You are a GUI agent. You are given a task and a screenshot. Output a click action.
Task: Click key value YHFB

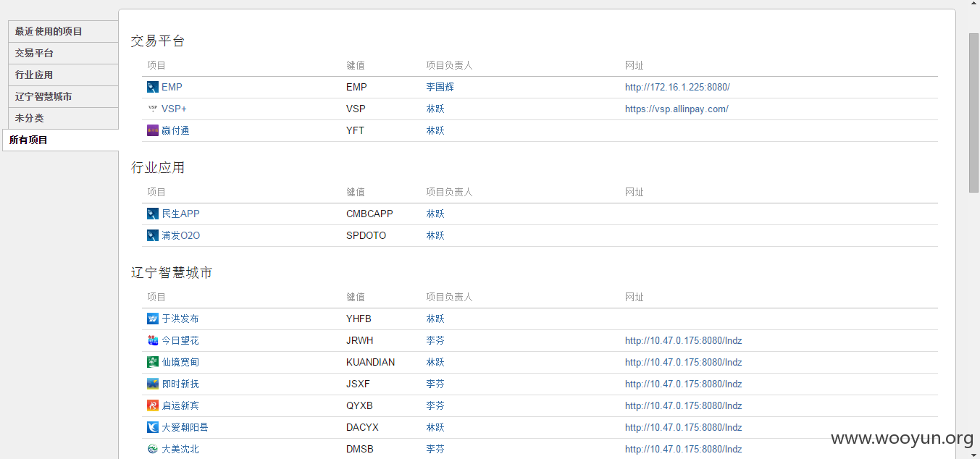point(359,319)
